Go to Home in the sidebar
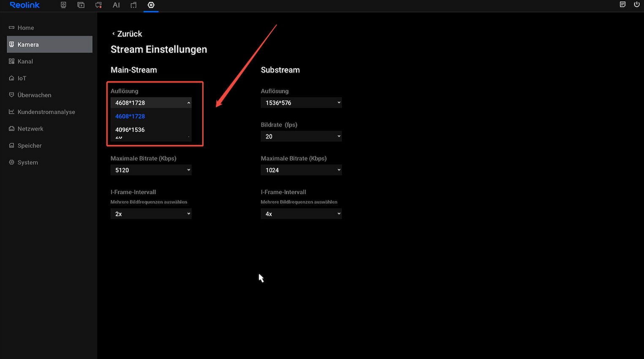Viewport: 644px width, 359px height. (x=49, y=28)
